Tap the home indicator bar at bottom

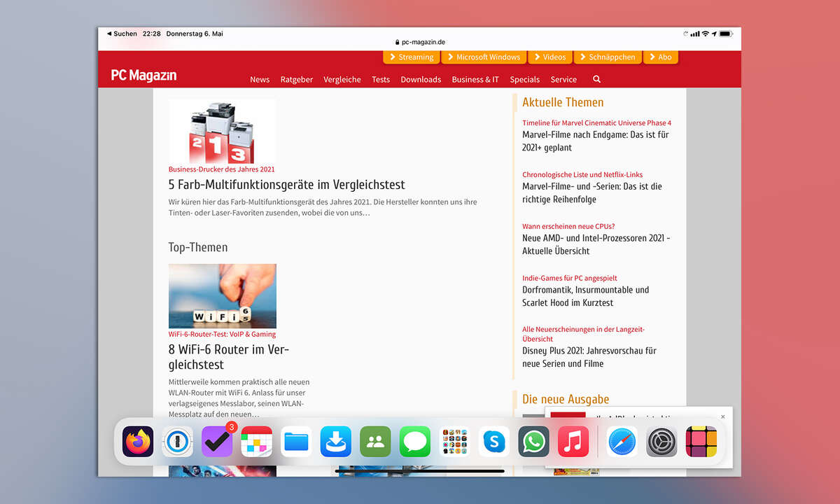pyautogui.click(x=420, y=471)
